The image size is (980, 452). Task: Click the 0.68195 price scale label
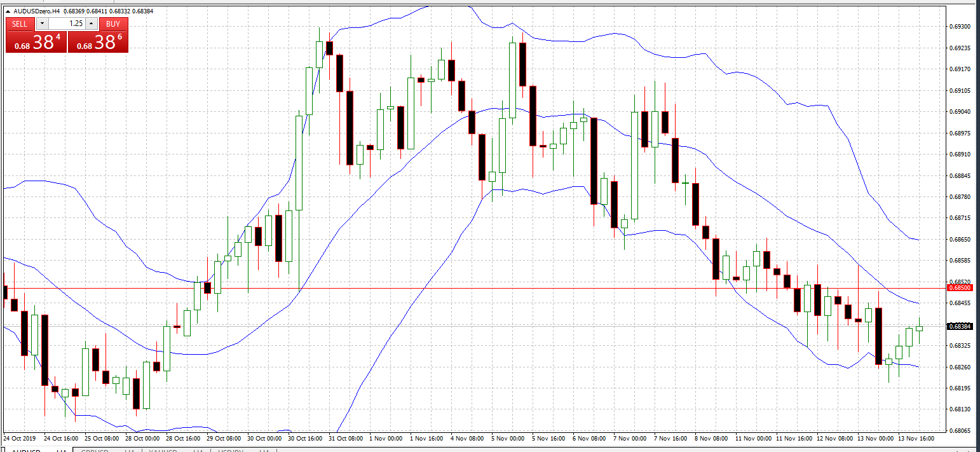(x=960, y=388)
